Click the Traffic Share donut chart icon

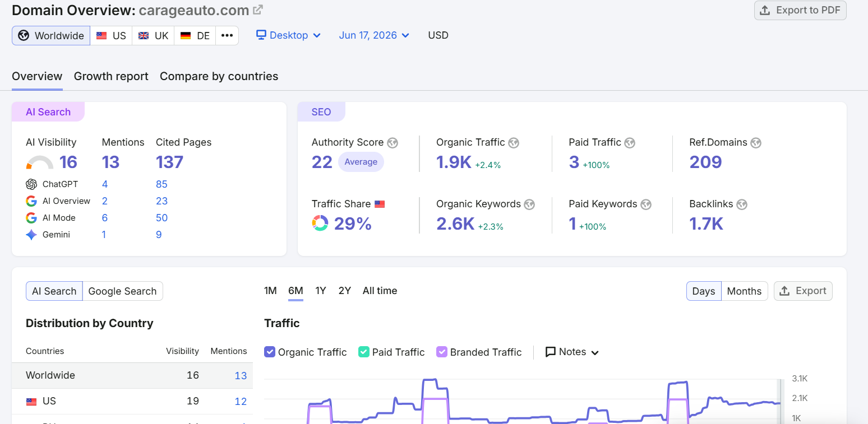pos(320,223)
